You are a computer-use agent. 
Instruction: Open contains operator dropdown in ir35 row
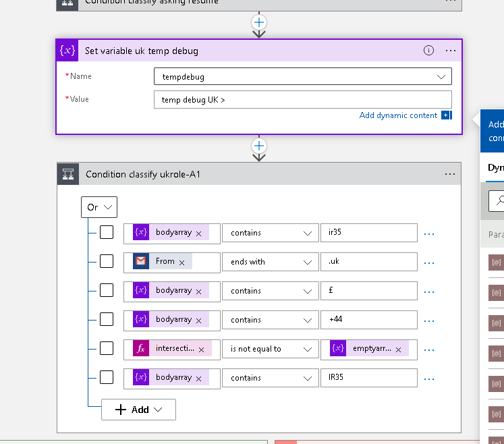pos(271,233)
